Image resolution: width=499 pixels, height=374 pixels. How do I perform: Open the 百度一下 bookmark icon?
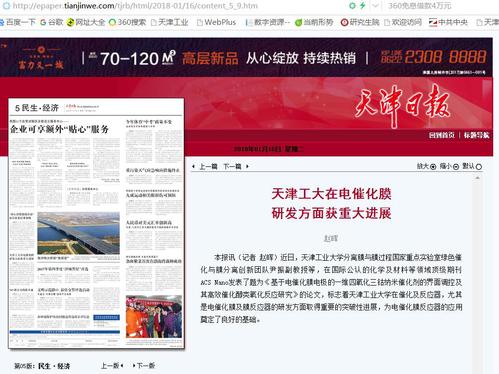[x=2, y=22]
